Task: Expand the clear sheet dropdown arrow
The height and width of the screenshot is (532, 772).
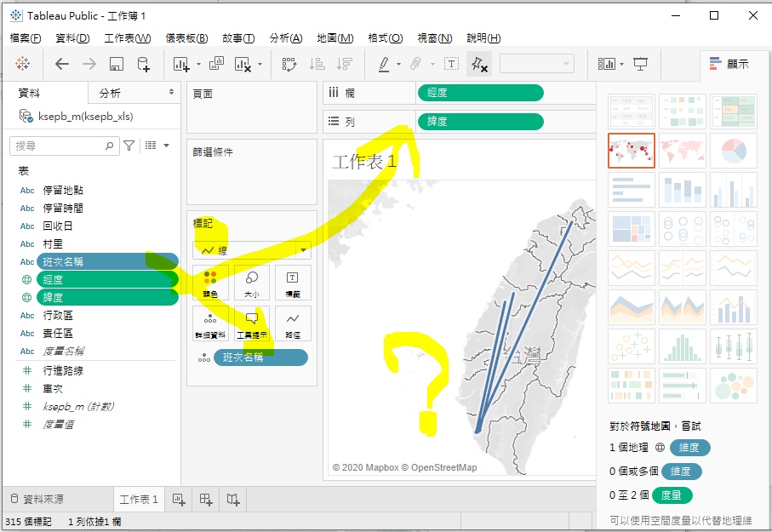Action: tap(260, 64)
